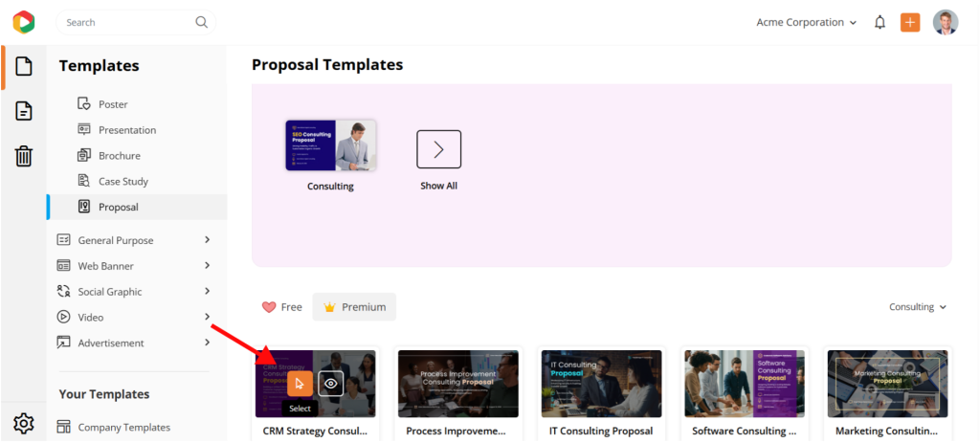Click the Presentation template icon
Image resolution: width=980 pixels, height=443 pixels.
[x=84, y=129]
